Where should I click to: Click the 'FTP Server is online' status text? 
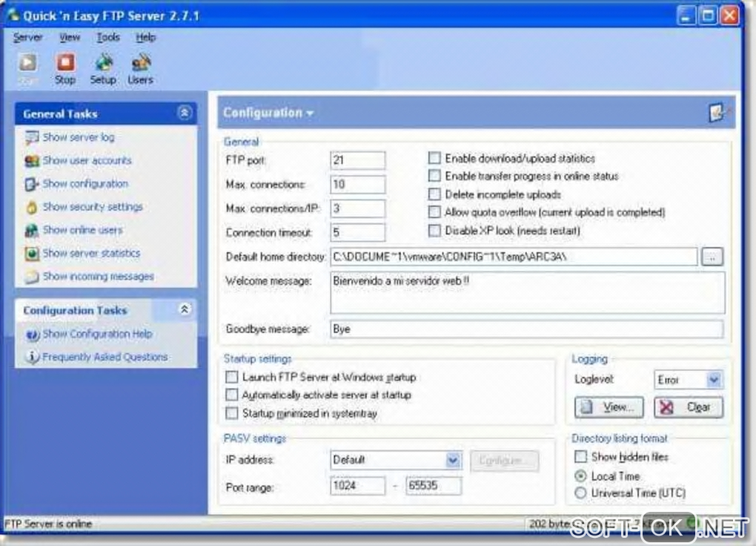(x=47, y=524)
